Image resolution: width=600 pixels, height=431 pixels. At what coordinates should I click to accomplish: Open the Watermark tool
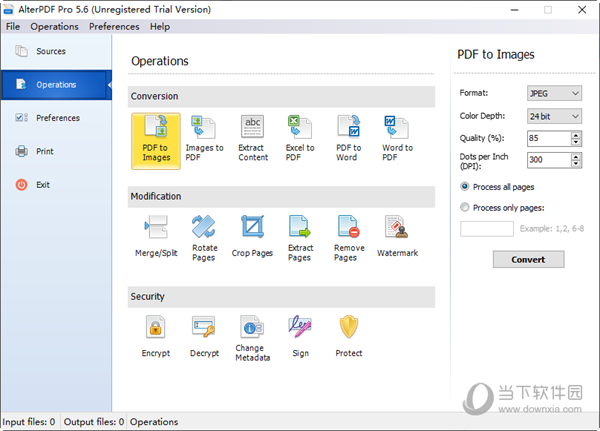[397, 236]
